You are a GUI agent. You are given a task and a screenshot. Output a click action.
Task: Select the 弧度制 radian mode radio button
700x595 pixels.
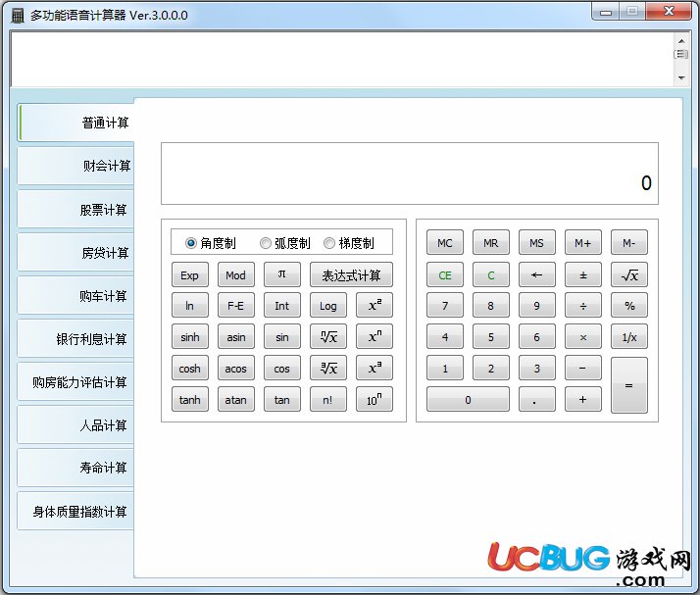[265, 243]
